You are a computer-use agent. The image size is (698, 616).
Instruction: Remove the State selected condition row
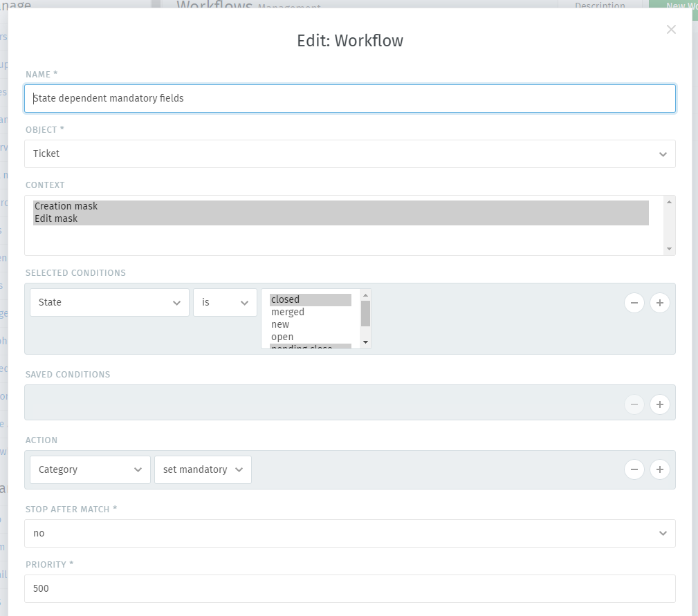[634, 303]
